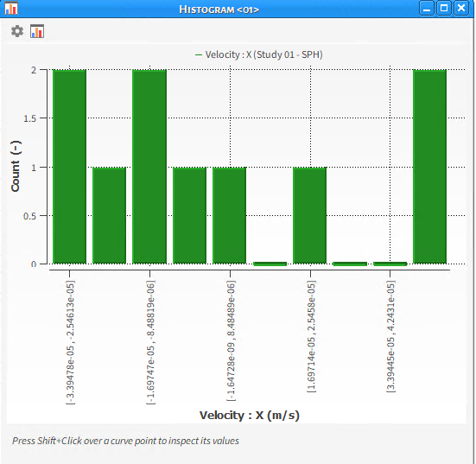Open the histogram settings gear
This screenshot has width=476, height=464.
coord(17,31)
